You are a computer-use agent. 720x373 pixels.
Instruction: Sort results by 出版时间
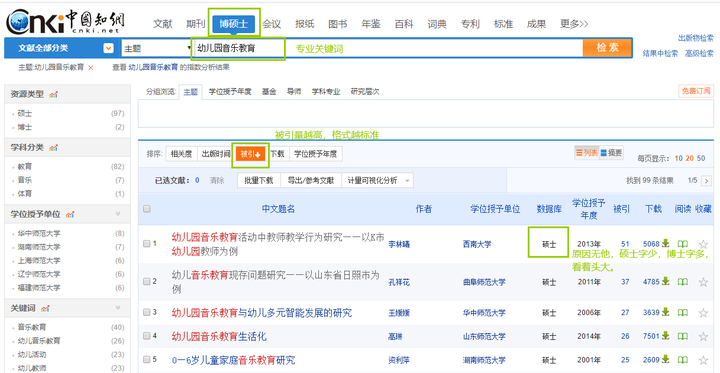click(x=216, y=154)
